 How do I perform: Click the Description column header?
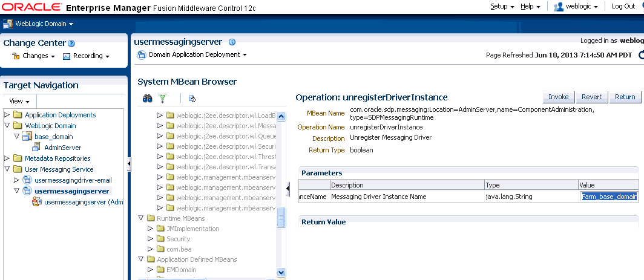tap(407, 185)
